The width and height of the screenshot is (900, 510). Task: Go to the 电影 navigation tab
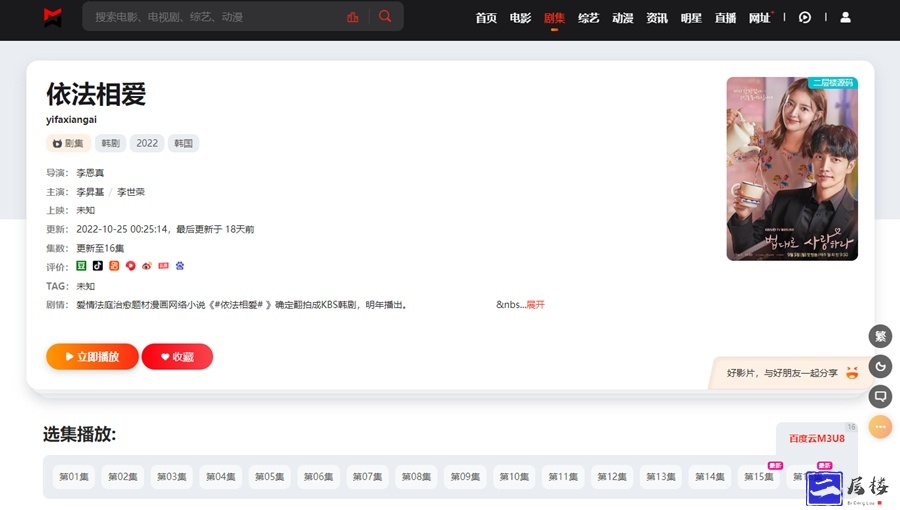coord(520,18)
